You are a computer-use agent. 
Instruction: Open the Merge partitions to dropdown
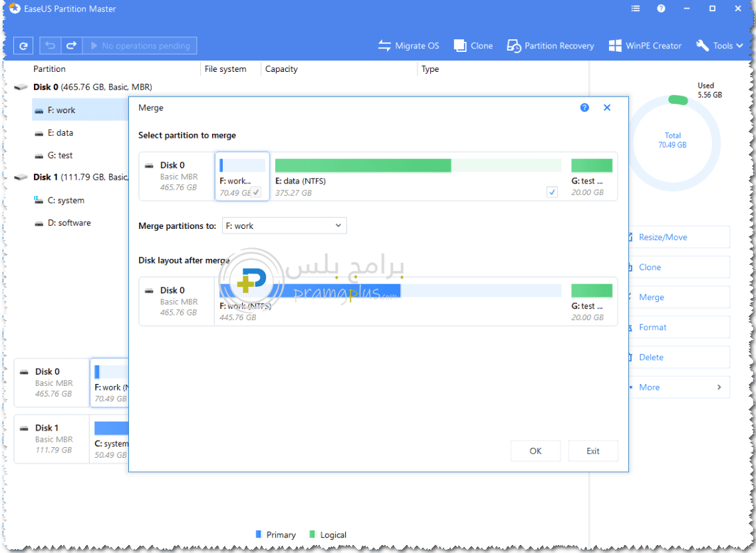click(284, 226)
